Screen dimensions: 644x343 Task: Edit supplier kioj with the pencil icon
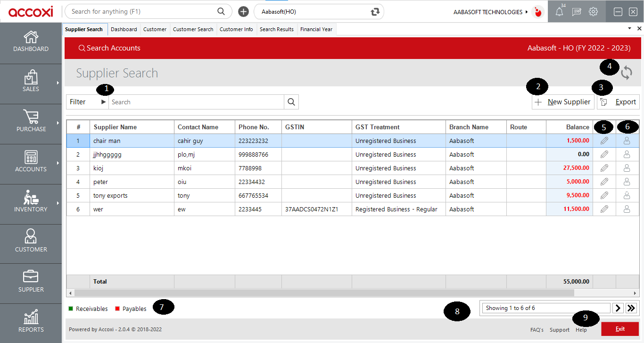point(604,168)
